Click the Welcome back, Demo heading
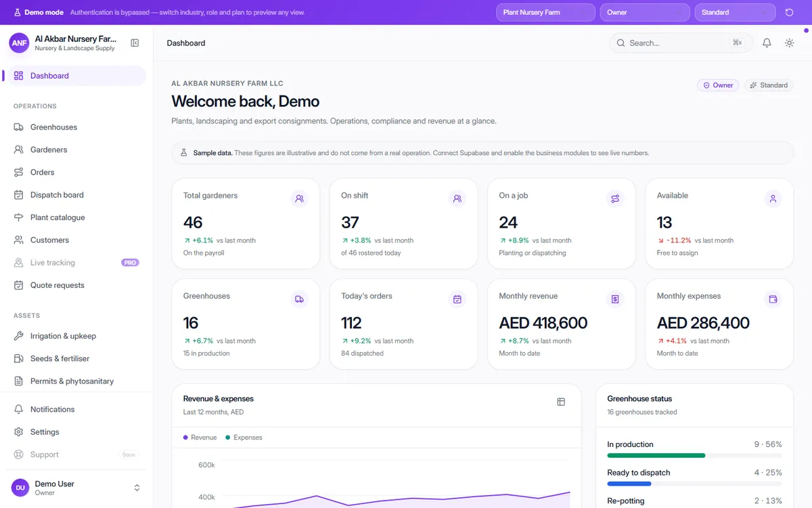The width and height of the screenshot is (812, 508). [246, 102]
